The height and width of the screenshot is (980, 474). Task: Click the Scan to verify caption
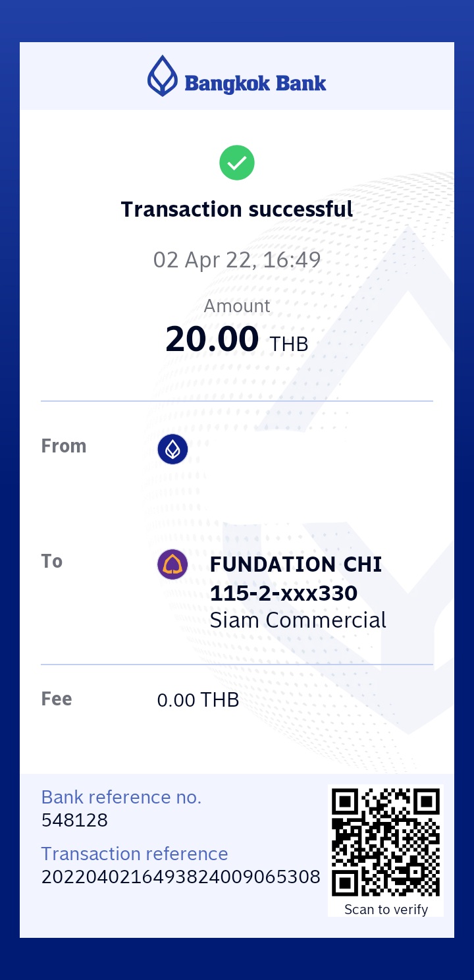(x=386, y=910)
